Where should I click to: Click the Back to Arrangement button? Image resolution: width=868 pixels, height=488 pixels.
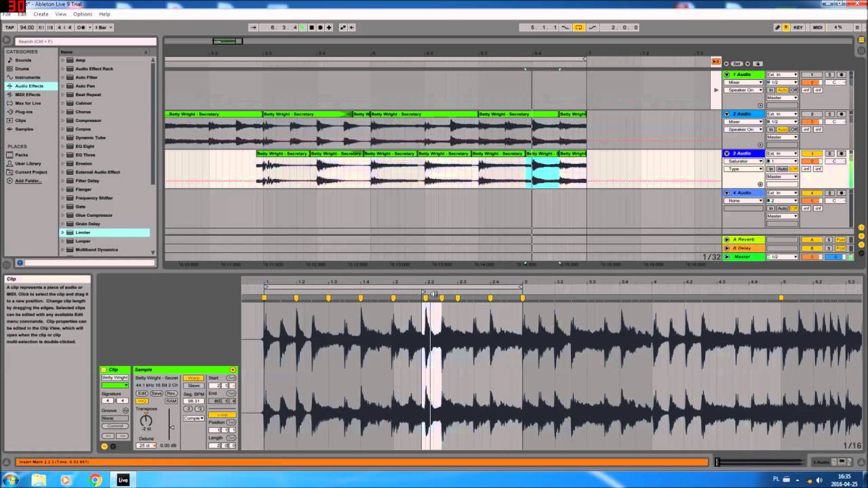coord(715,62)
